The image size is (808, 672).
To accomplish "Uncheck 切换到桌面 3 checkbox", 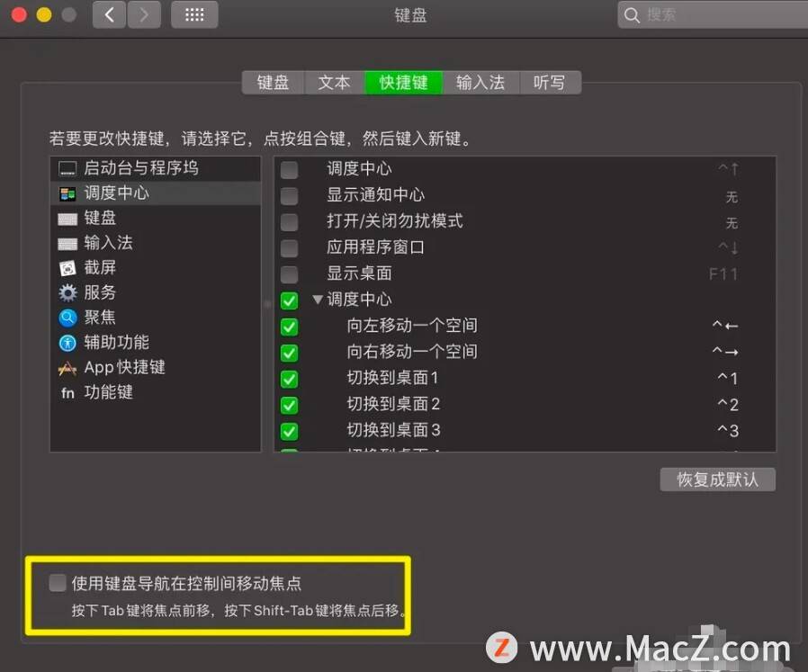I will 289,431.
